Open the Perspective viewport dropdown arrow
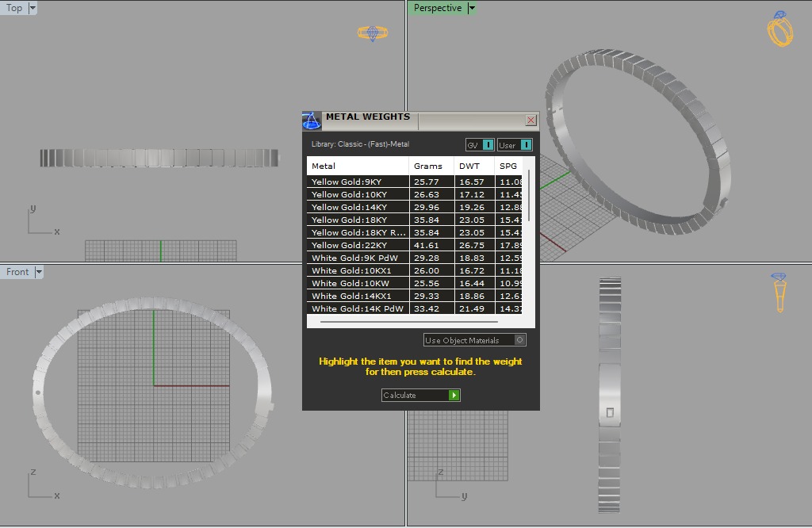Image resolution: width=812 pixels, height=528 pixels. pyautogui.click(x=471, y=8)
